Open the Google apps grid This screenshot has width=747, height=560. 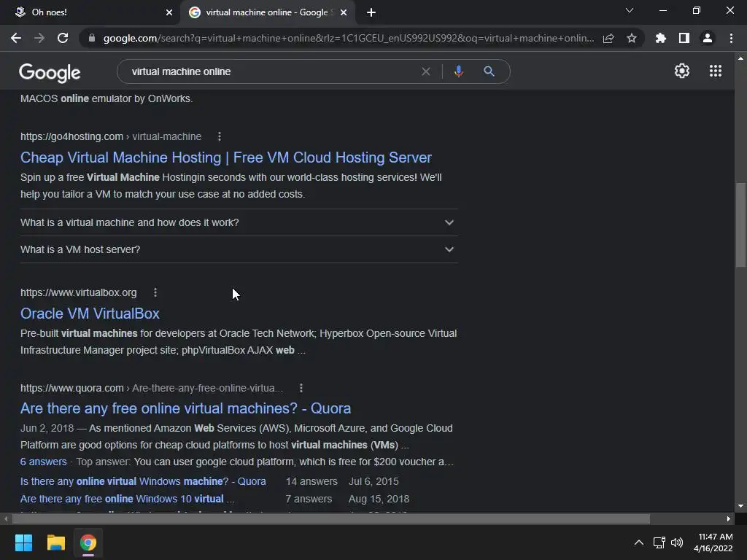(x=716, y=71)
